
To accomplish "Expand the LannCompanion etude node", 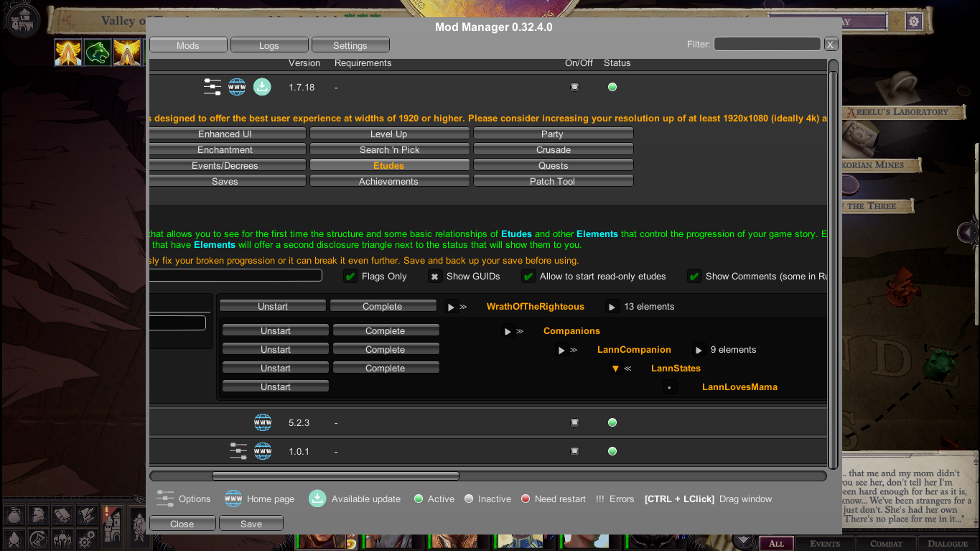I will [x=561, y=350].
